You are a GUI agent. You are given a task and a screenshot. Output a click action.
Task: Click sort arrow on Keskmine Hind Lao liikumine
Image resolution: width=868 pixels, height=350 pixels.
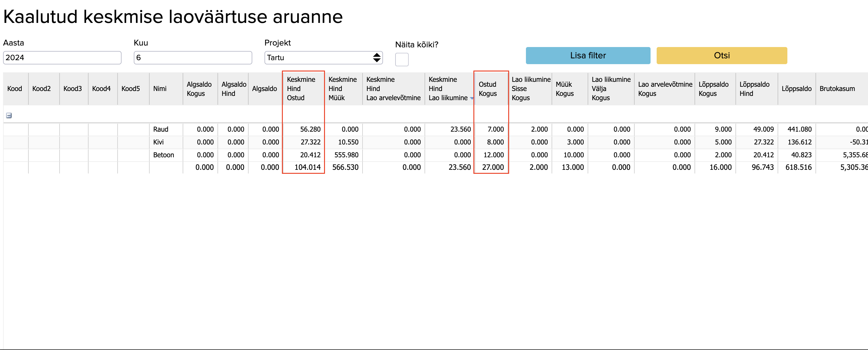pos(471,98)
